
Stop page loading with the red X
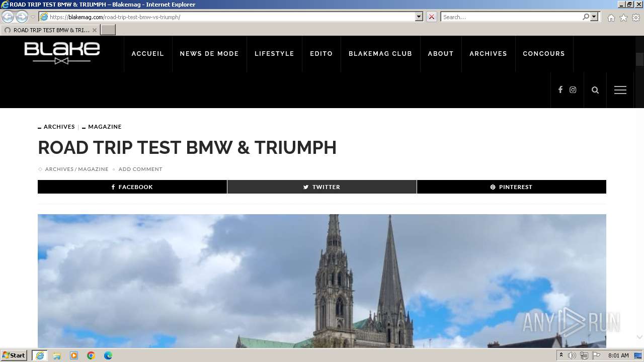point(432,17)
